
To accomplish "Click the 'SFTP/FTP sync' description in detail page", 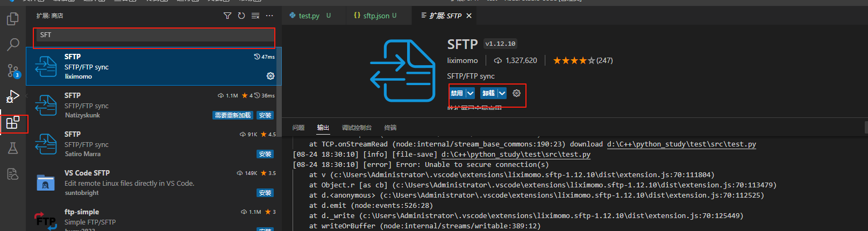I will [471, 76].
